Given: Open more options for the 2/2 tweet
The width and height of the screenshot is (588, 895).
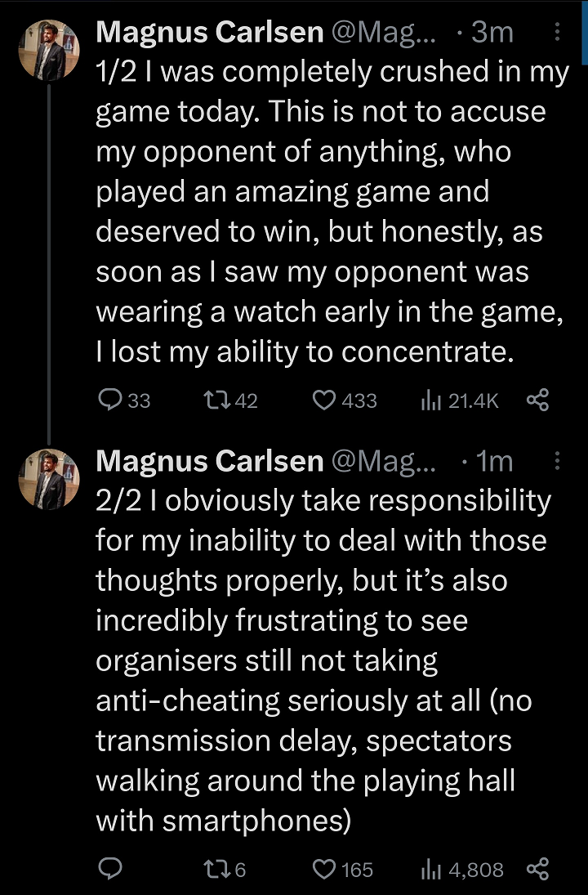Looking at the screenshot, I should pos(558,462).
